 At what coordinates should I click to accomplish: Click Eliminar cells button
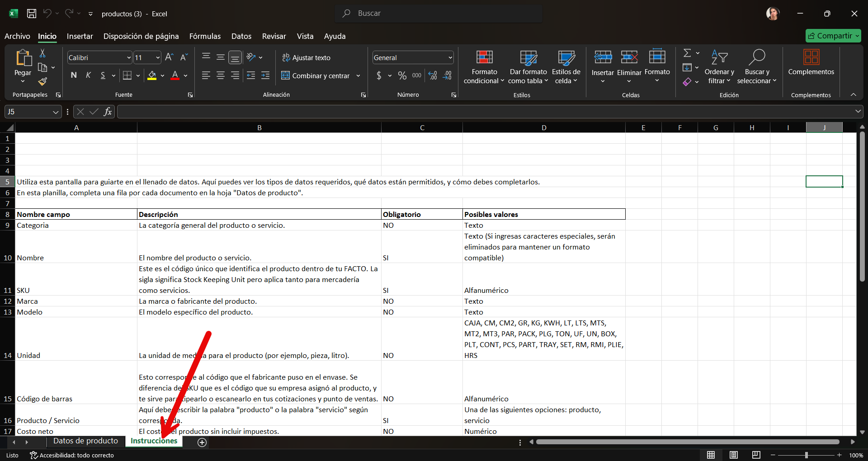pyautogui.click(x=629, y=66)
